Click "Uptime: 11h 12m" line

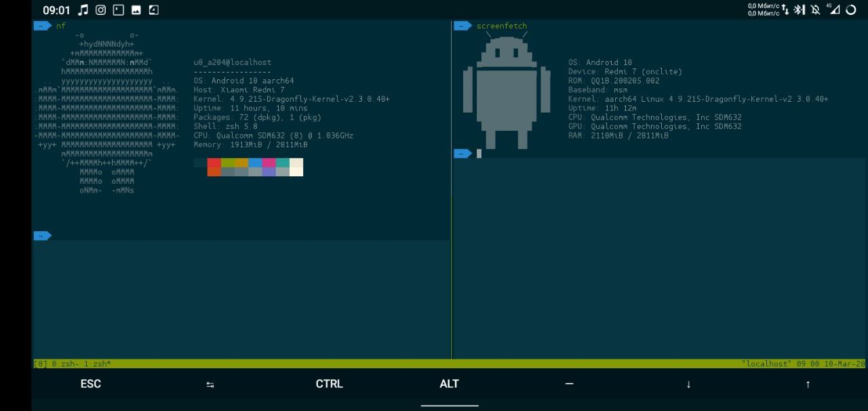point(602,108)
